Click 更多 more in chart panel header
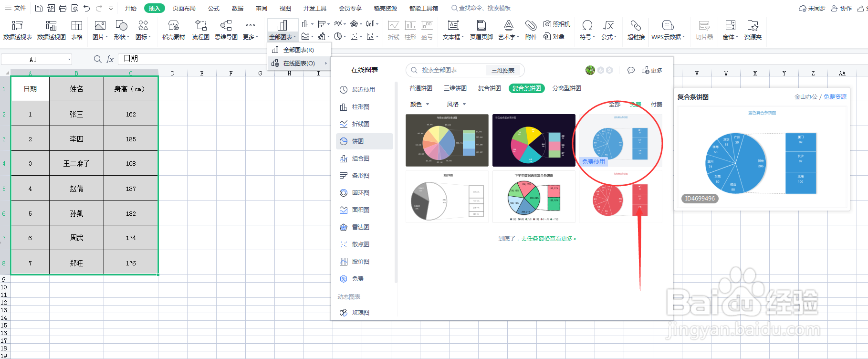The height and width of the screenshot is (359, 868). coord(652,70)
